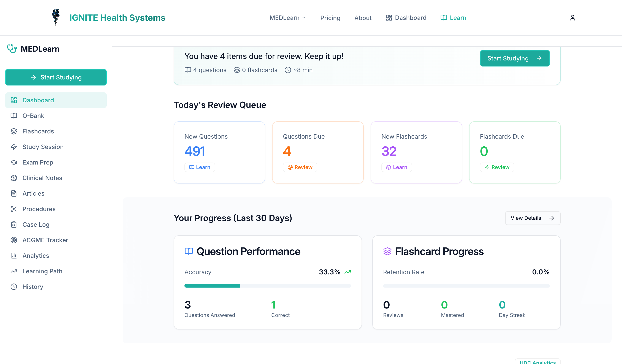The image size is (622, 364).
Task: Click the Mastered label
Action: click(452, 315)
